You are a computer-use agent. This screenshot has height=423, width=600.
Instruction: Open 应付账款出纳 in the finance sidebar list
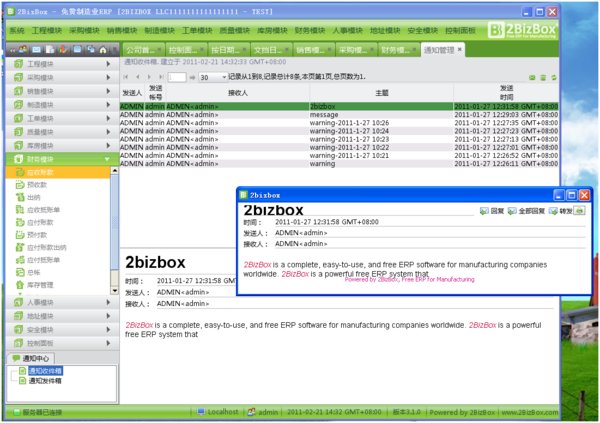[x=57, y=248]
